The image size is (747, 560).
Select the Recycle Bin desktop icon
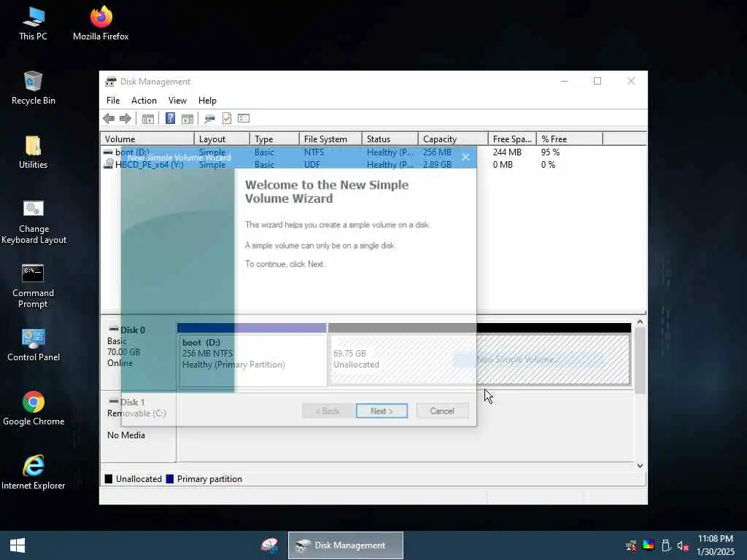[x=34, y=88]
